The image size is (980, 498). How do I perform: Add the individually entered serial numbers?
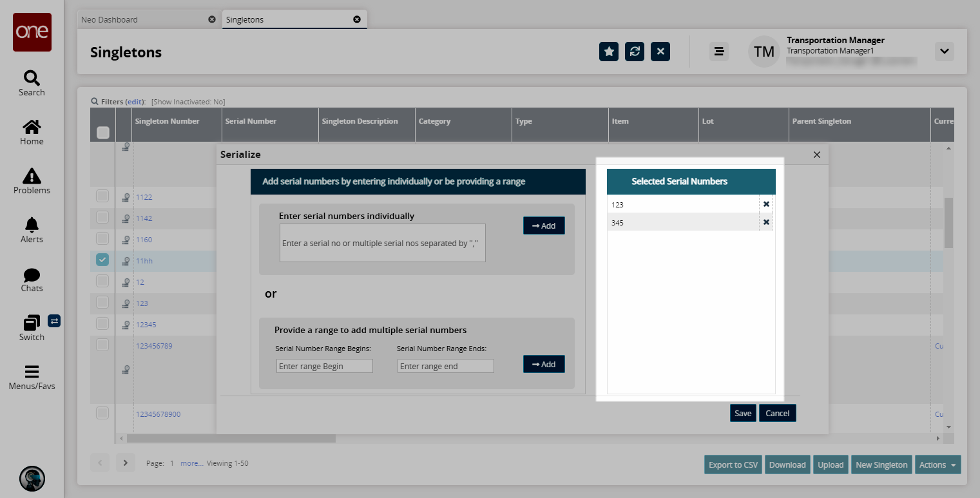544,225
